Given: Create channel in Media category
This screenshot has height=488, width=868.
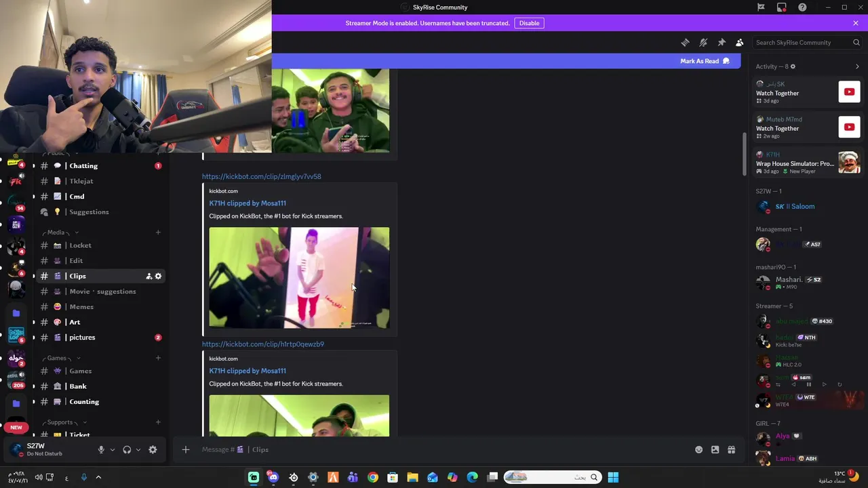Looking at the screenshot, I should 158,232.
